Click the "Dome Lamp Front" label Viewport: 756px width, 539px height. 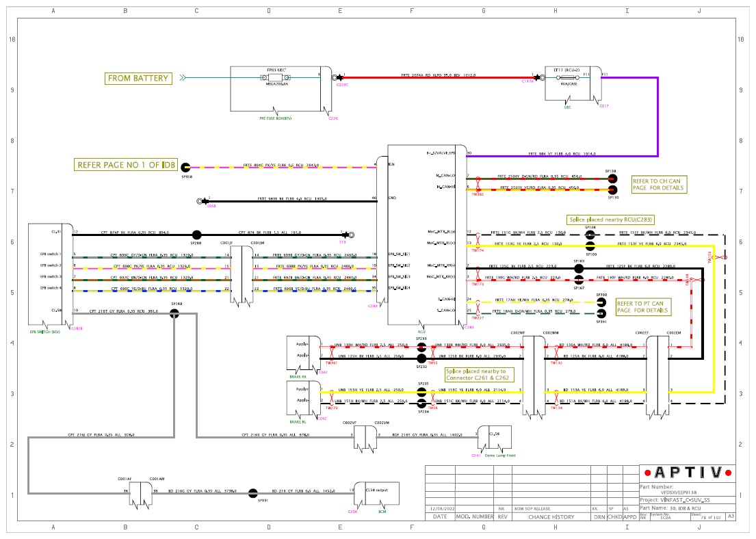[x=500, y=456]
